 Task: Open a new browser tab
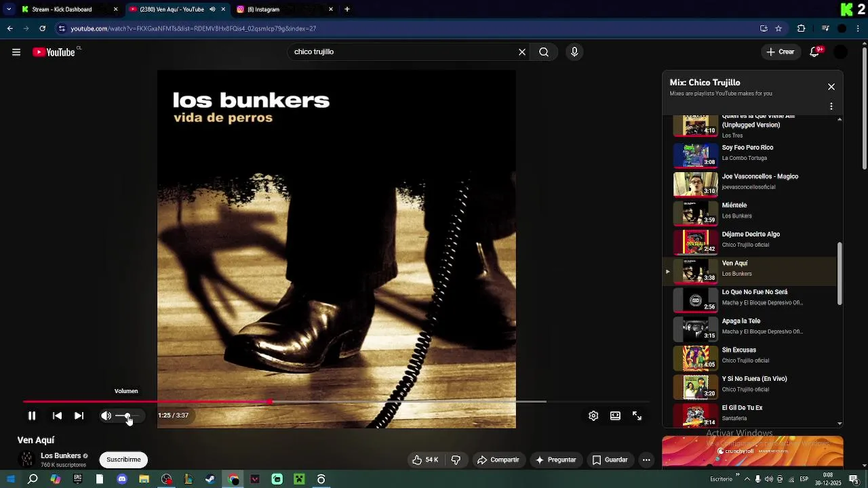(347, 9)
